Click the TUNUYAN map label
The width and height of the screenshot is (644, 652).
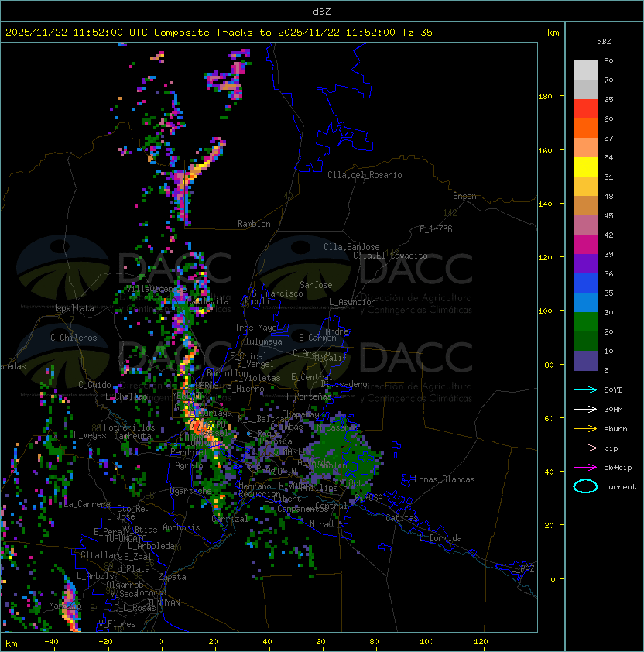tap(164, 603)
